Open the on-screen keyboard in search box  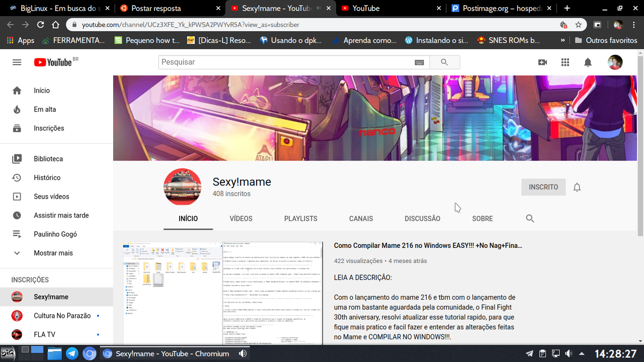(419, 62)
